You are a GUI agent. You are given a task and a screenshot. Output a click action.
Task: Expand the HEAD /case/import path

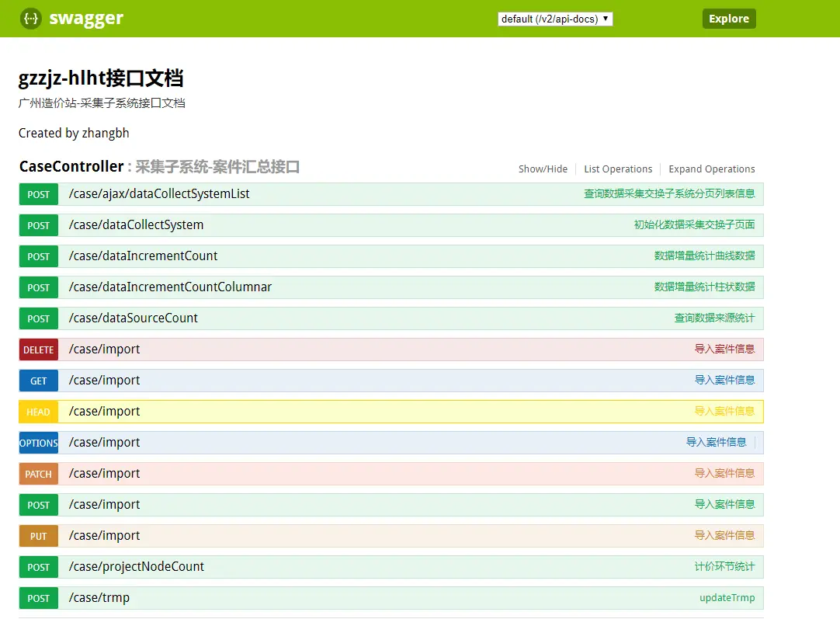click(105, 412)
